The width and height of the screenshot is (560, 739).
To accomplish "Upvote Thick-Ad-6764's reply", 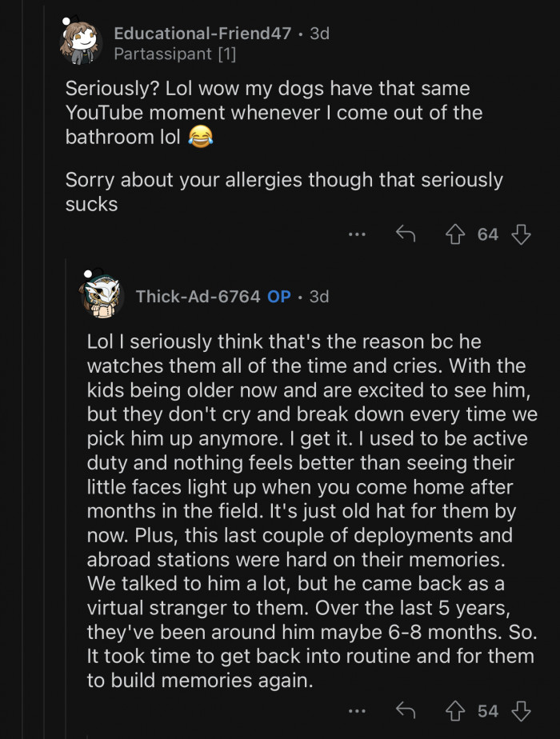I will (456, 710).
